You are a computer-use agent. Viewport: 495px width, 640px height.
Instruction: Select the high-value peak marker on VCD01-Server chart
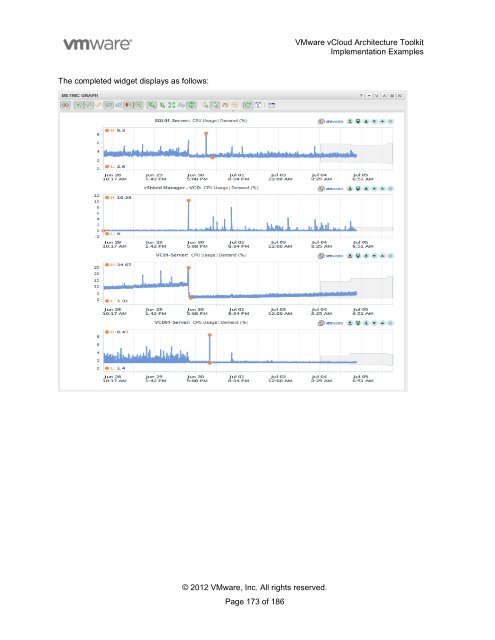coord(210,335)
